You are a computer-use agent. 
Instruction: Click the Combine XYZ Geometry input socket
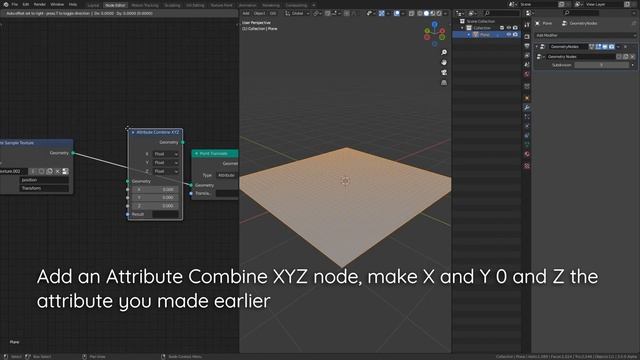128,181
